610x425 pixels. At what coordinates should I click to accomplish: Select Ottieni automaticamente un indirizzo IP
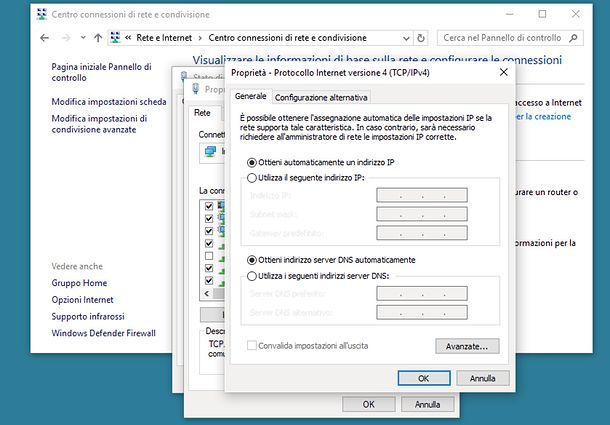coord(321,162)
